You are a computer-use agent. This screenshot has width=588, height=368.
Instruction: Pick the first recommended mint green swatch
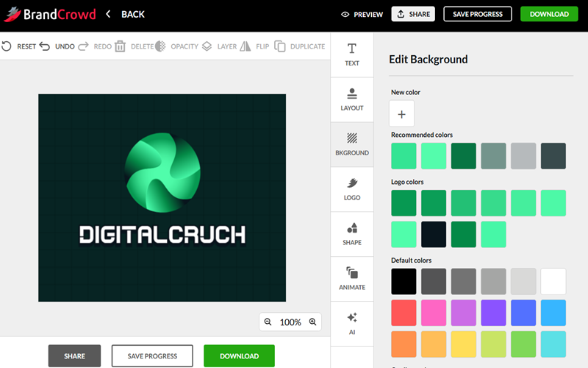(404, 156)
